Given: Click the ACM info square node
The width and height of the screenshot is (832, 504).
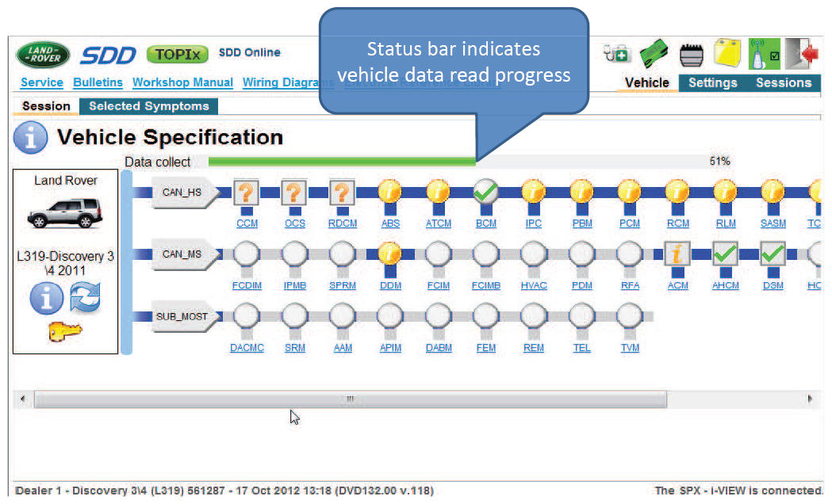Looking at the screenshot, I should tap(678, 254).
